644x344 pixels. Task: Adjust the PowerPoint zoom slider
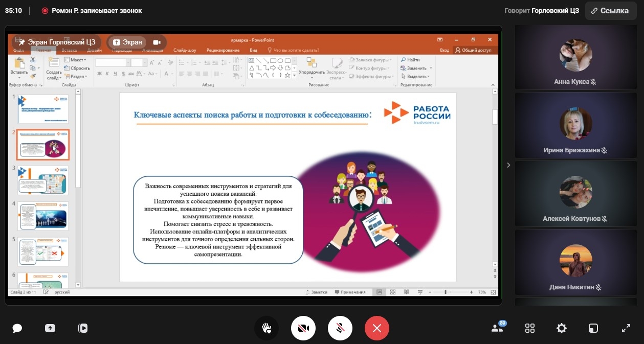click(x=446, y=292)
